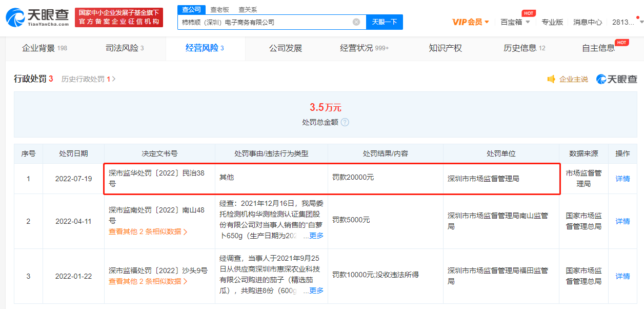Click the 天眼查 logo beside 企业主说
Viewport: 644px width, 309px height.
pos(617,79)
